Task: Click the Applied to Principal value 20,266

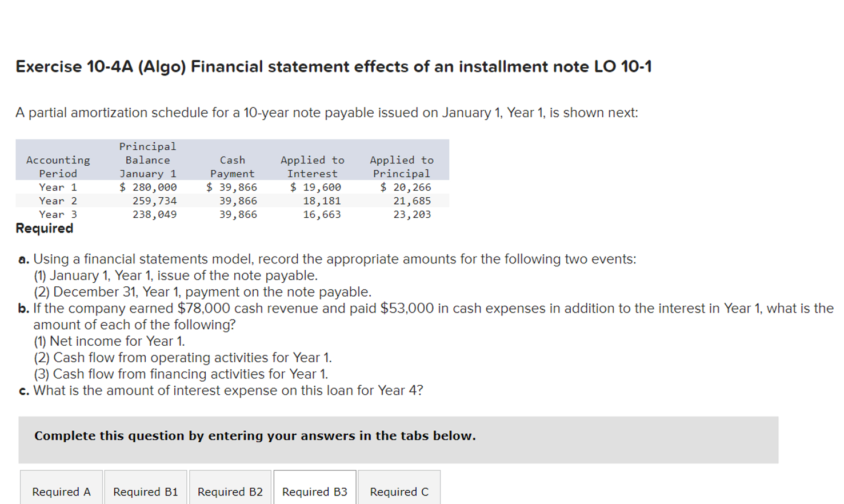Action: (407, 186)
